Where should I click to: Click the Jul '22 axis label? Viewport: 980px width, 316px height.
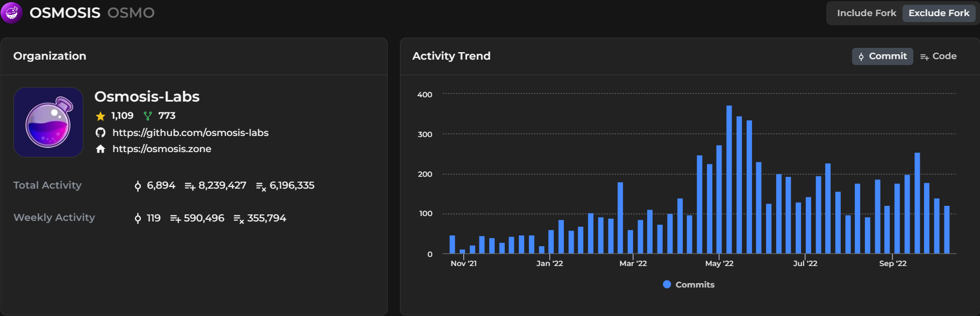(x=805, y=263)
